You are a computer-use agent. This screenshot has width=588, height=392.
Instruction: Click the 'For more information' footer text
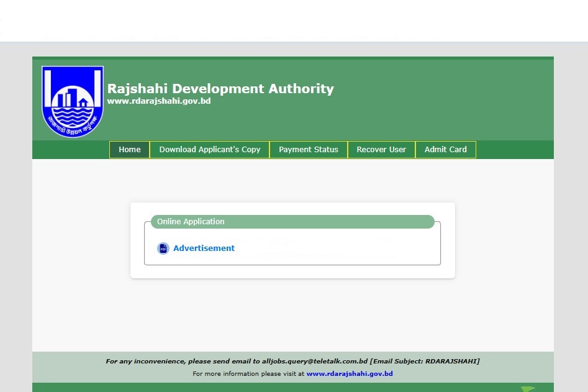click(x=248, y=374)
